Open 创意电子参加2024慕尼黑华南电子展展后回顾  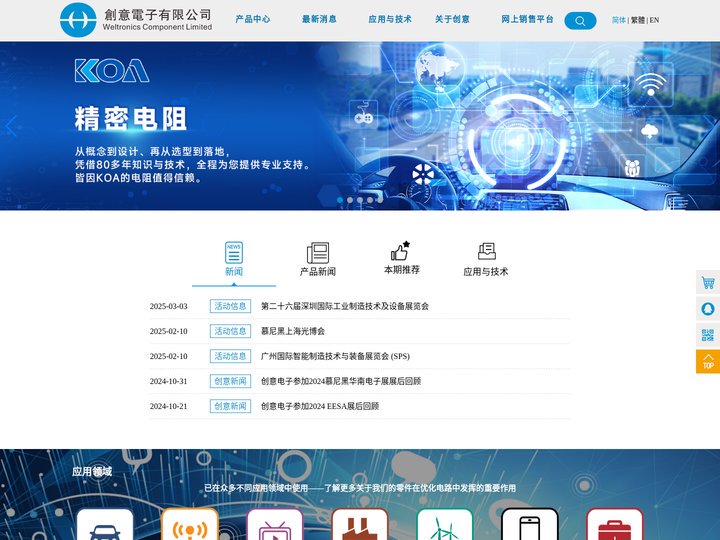[341, 381]
